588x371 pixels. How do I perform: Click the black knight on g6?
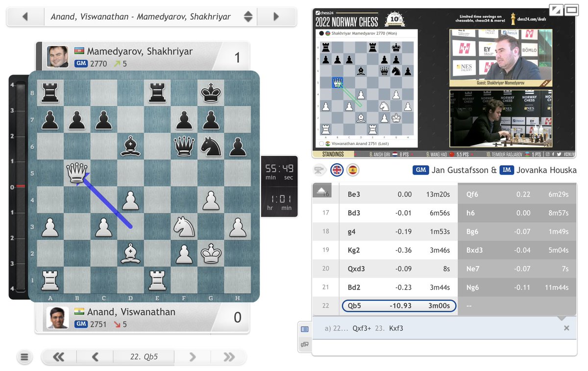coord(210,147)
